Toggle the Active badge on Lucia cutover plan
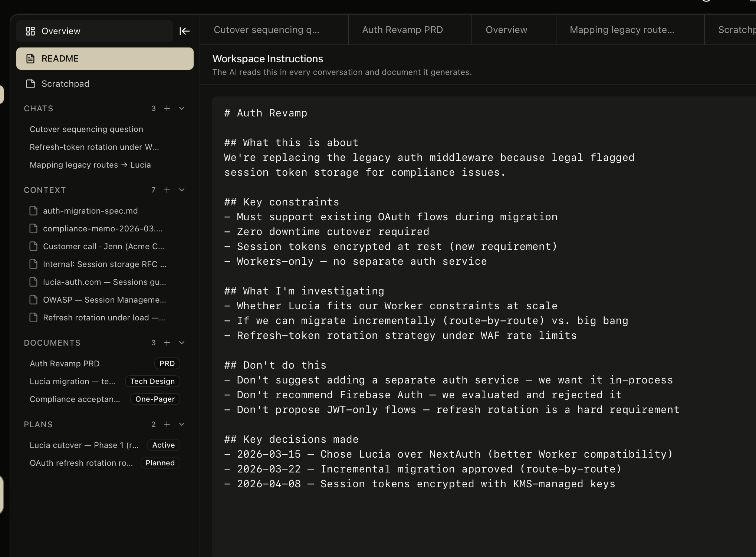756x557 pixels. pyautogui.click(x=163, y=445)
